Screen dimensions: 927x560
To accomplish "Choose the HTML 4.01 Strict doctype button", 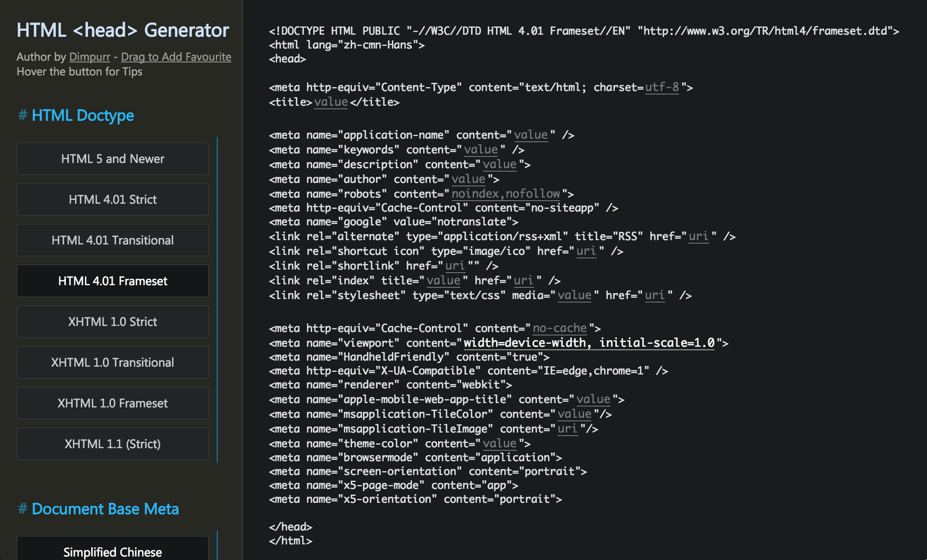I will 113,199.
